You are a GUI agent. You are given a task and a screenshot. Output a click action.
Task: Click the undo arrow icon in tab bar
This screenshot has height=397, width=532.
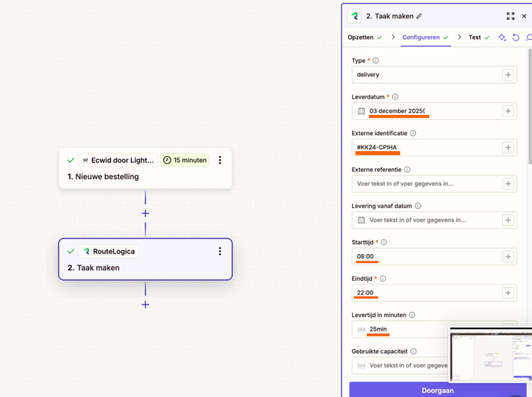516,38
